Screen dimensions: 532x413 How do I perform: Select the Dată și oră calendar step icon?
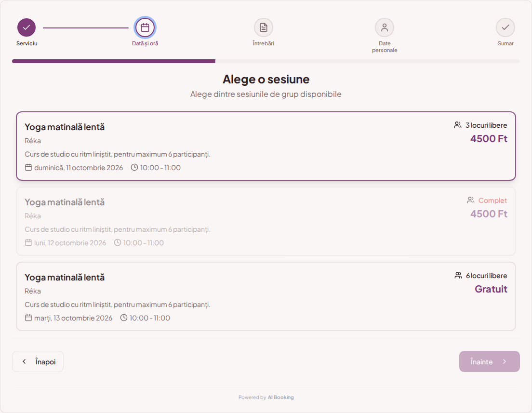pos(145,27)
